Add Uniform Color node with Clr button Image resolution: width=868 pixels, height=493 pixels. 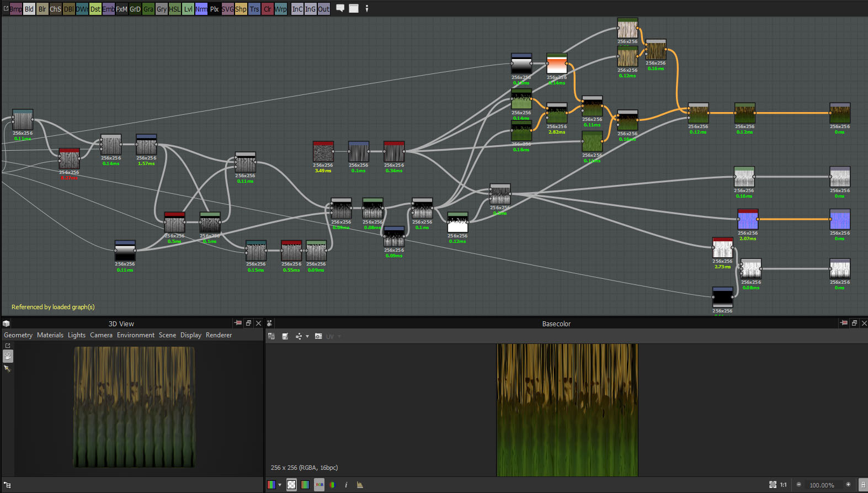pos(268,9)
